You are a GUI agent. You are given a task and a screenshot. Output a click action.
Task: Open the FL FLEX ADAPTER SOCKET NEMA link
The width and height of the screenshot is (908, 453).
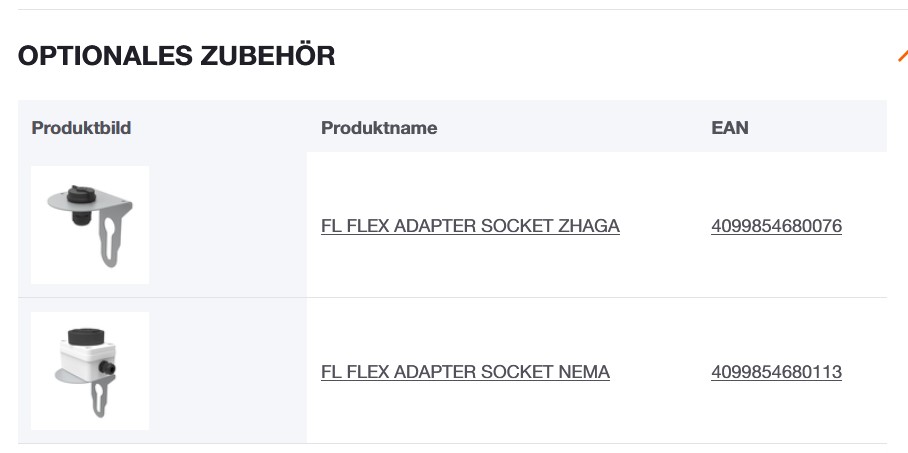(465, 372)
